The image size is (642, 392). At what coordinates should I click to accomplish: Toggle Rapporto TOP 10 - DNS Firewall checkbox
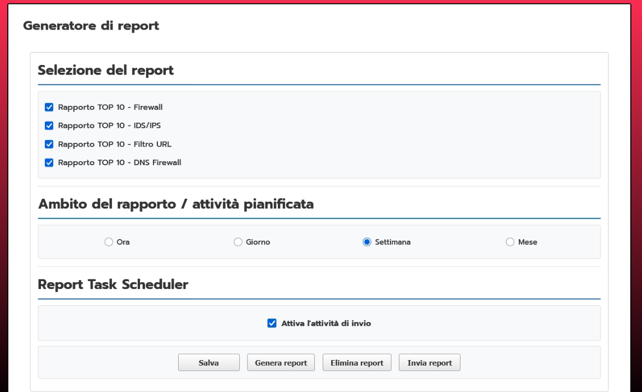pos(49,163)
